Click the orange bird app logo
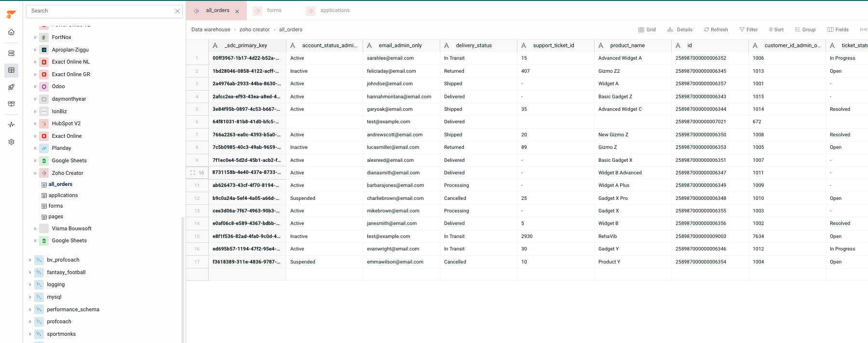868x343 pixels. (x=11, y=14)
